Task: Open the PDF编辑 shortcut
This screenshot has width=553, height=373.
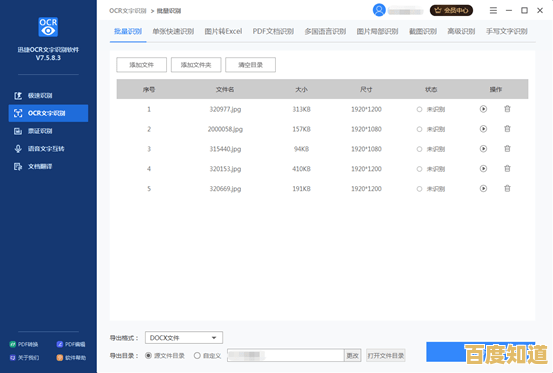Action: coord(71,344)
